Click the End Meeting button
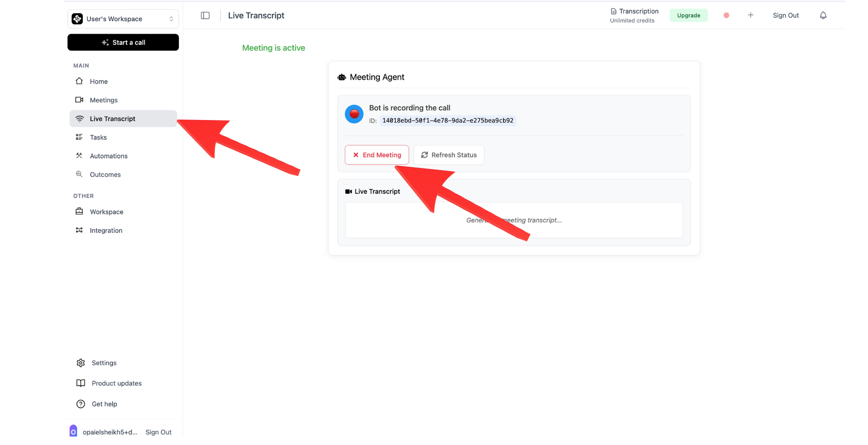 point(376,155)
